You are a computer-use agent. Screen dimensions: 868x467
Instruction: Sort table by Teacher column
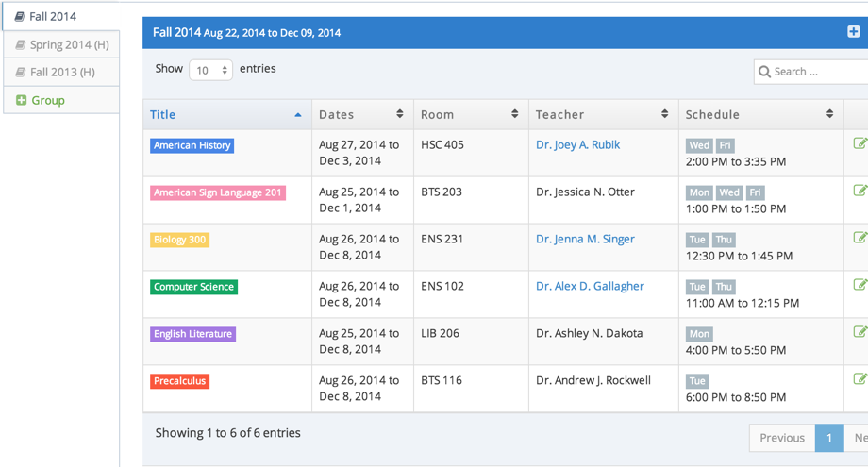602,114
